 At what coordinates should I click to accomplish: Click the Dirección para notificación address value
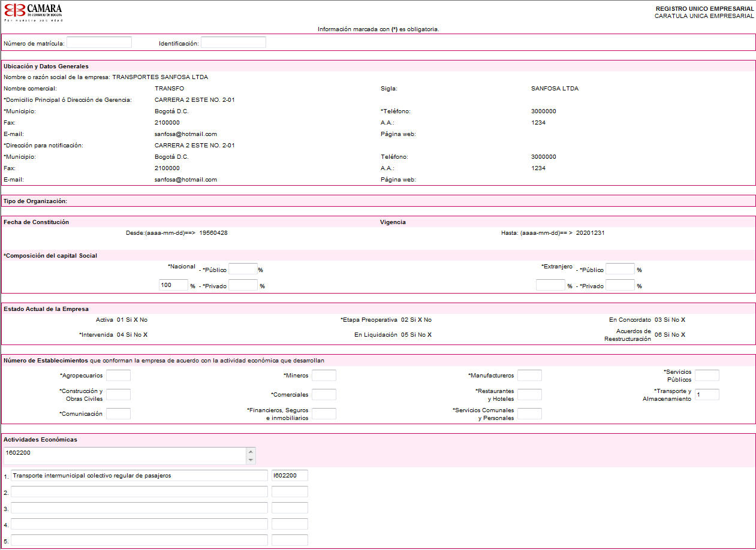(195, 146)
